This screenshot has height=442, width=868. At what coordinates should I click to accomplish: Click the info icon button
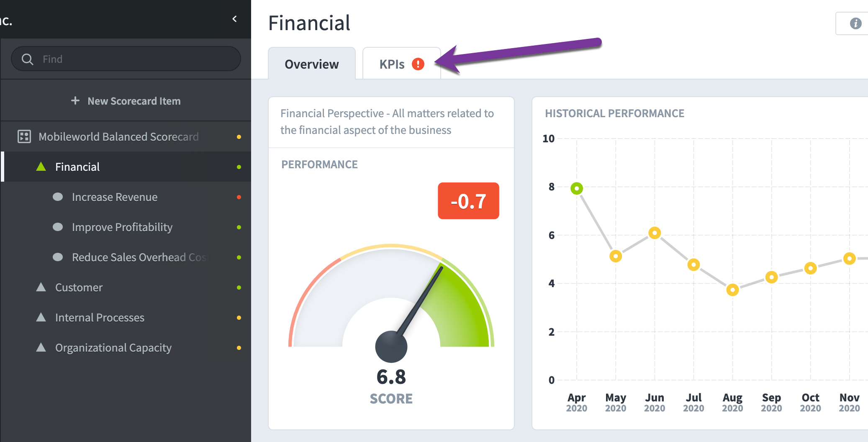point(855,23)
